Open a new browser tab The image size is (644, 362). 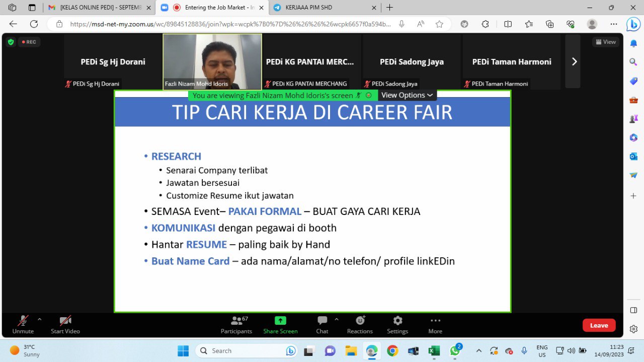click(389, 8)
